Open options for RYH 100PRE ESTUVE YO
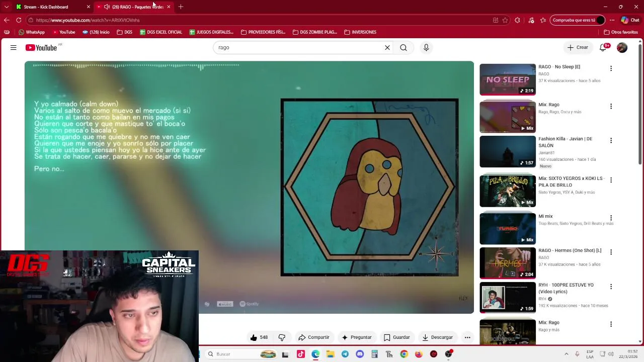This screenshot has width=644, height=362. [x=611, y=287]
